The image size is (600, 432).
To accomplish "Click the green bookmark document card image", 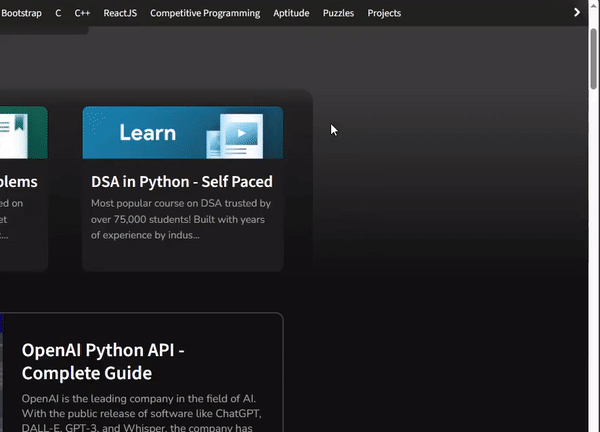I will click(x=24, y=132).
